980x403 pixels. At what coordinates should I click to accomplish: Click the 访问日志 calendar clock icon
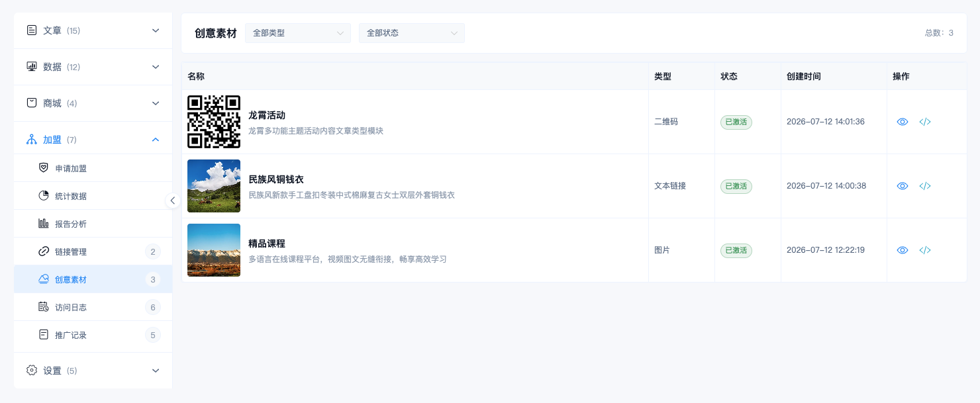[x=44, y=307]
